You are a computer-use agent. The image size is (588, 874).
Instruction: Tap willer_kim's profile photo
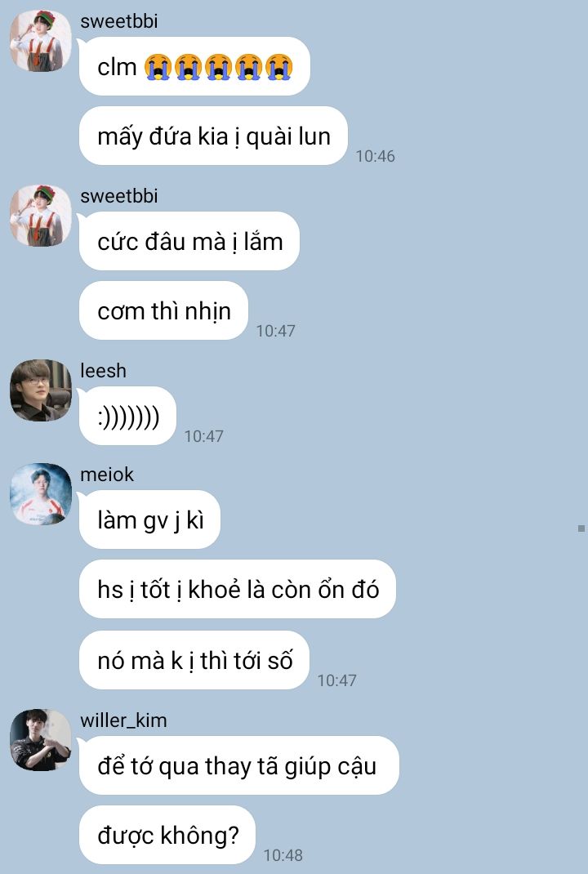(41, 740)
